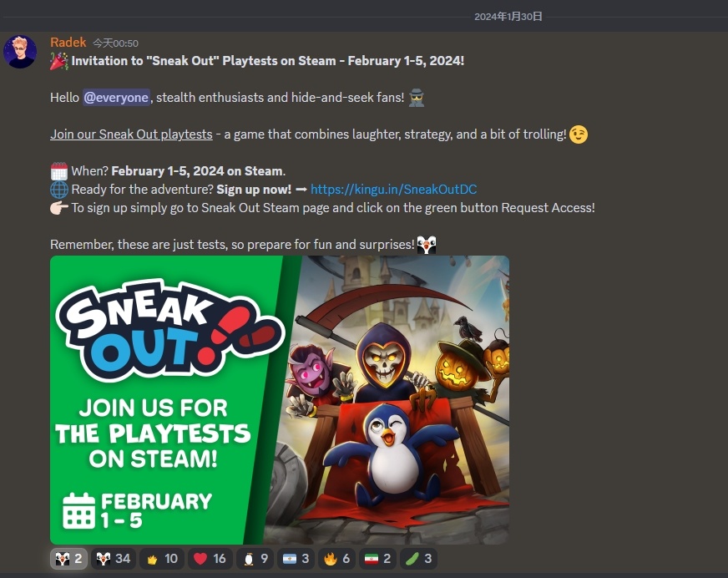Image resolution: width=728 pixels, height=578 pixels.
Task: Click the detective emoji after hide-and-seek fans
Action: pos(417,98)
